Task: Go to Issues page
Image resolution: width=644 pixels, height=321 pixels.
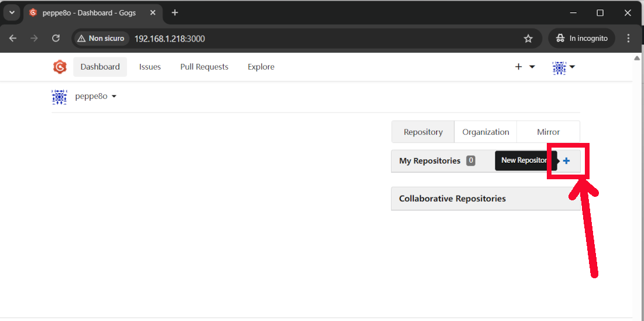Action: tap(150, 67)
